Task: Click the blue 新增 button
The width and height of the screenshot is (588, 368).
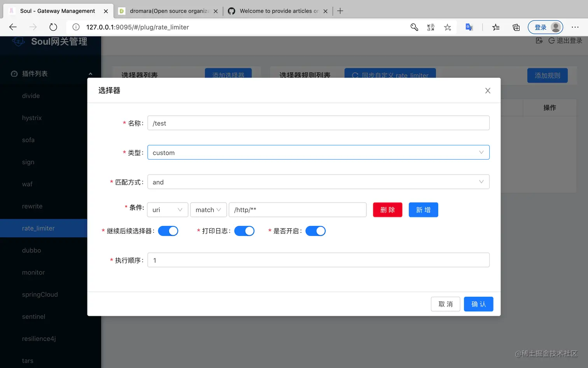Action: click(x=423, y=210)
